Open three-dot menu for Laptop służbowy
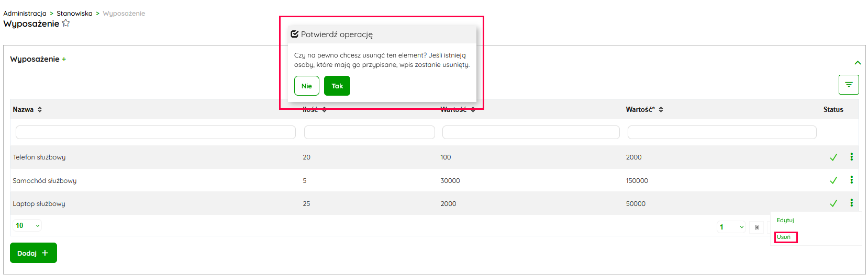This screenshot has height=275, width=868. pyautogui.click(x=852, y=203)
